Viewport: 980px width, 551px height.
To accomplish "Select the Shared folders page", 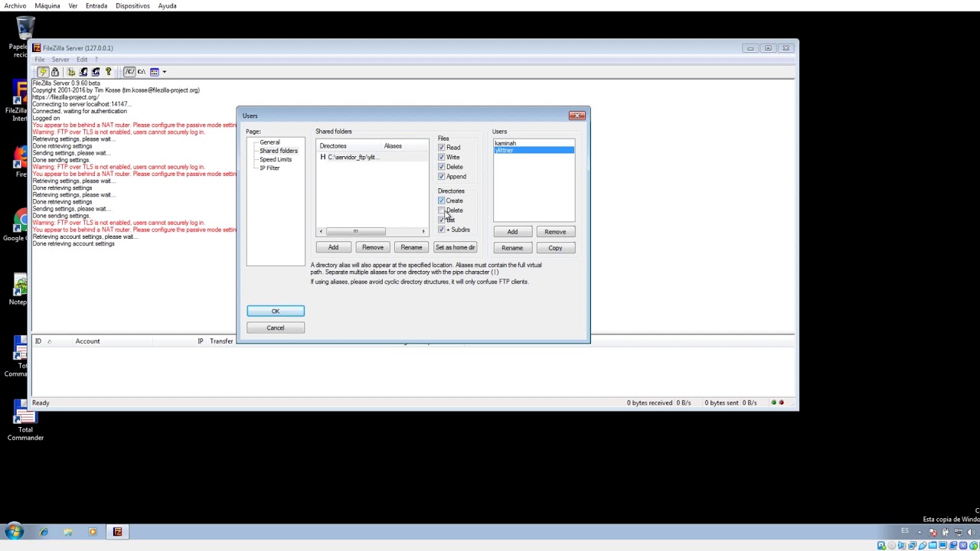I will (x=279, y=151).
